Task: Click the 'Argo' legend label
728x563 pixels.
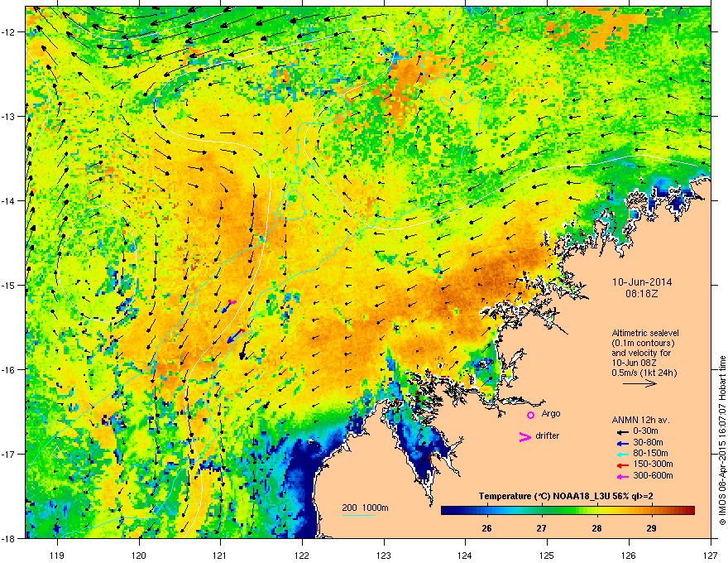Action: (x=551, y=414)
